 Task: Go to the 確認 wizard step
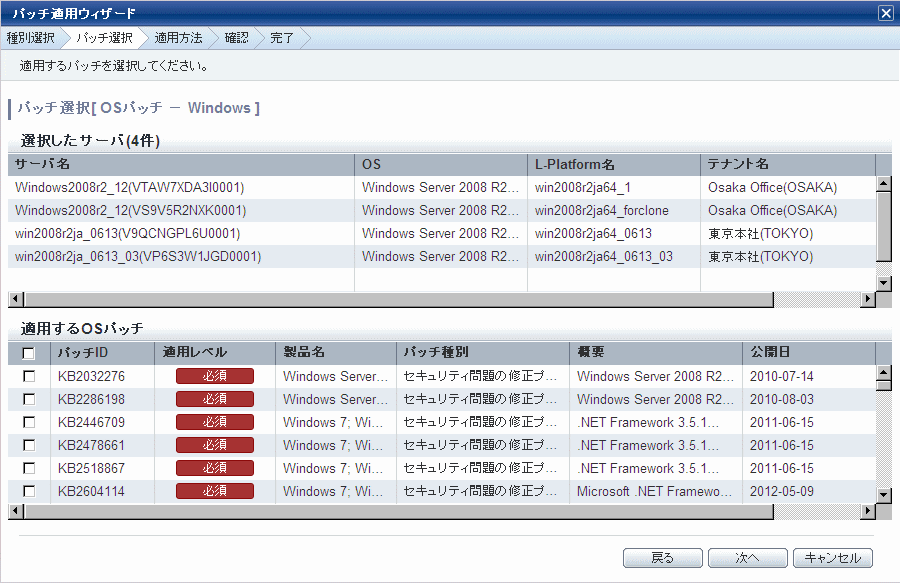pos(236,38)
